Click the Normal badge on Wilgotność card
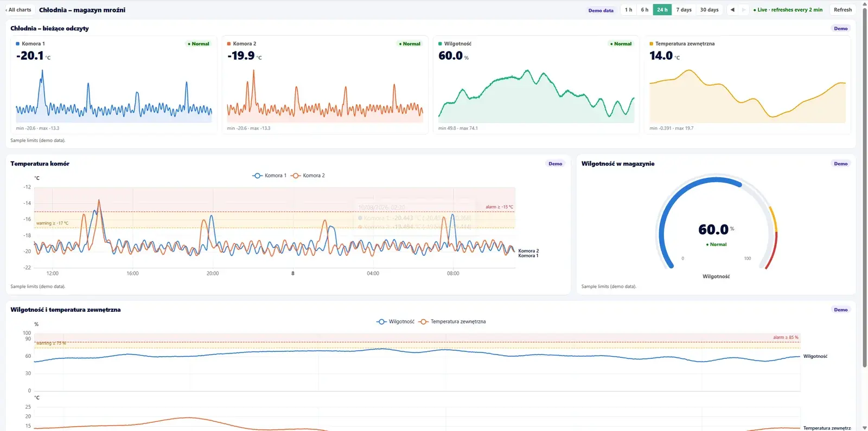 point(621,44)
